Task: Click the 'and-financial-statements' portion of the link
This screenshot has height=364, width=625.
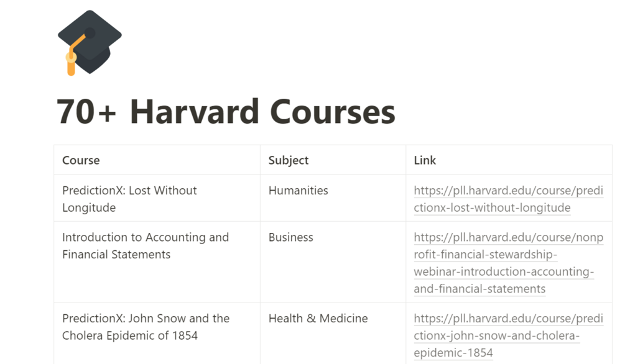Action: click(479, 288)
